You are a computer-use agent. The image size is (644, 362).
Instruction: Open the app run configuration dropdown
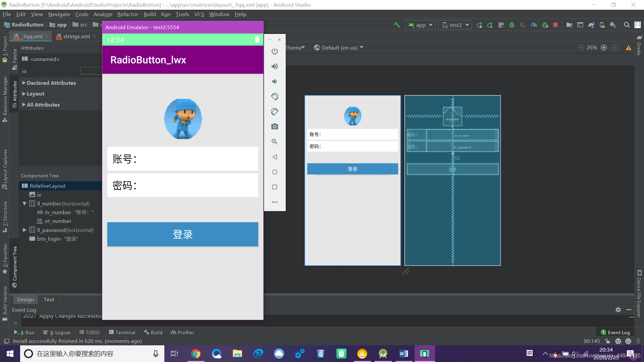pyautogui.click(x=420, y=25)
